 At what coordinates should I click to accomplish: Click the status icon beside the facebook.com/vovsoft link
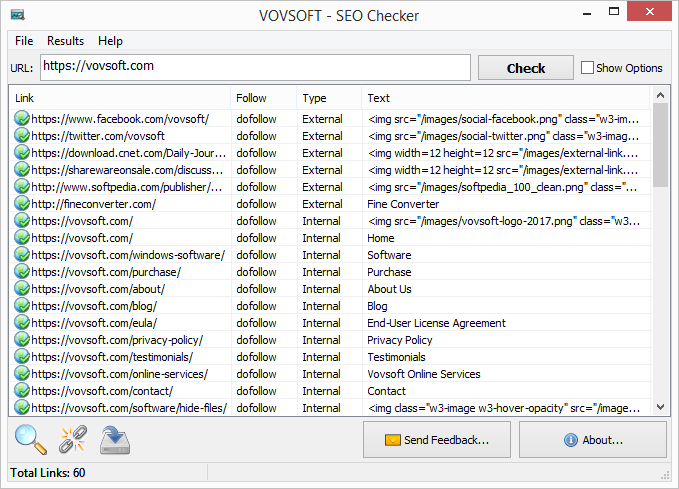tap(22, 118)
